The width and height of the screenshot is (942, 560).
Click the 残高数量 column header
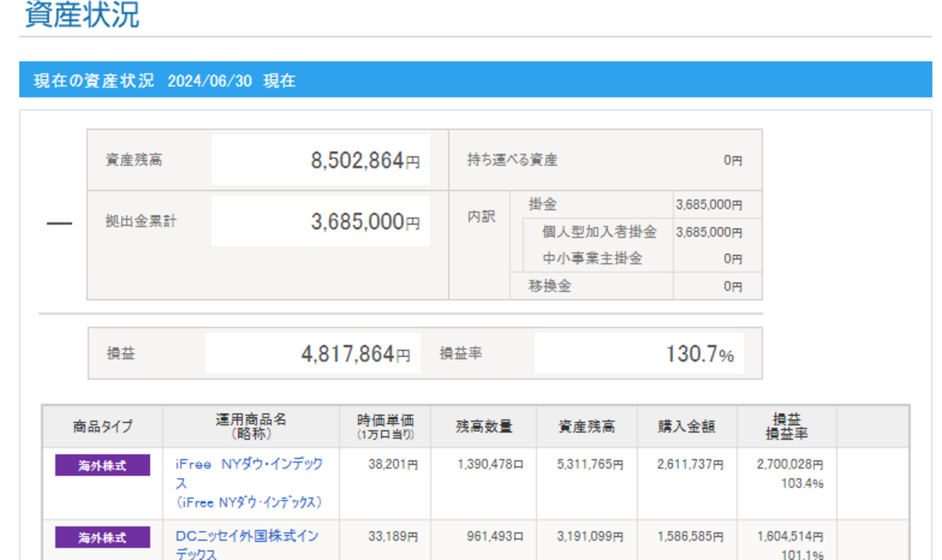483,427
